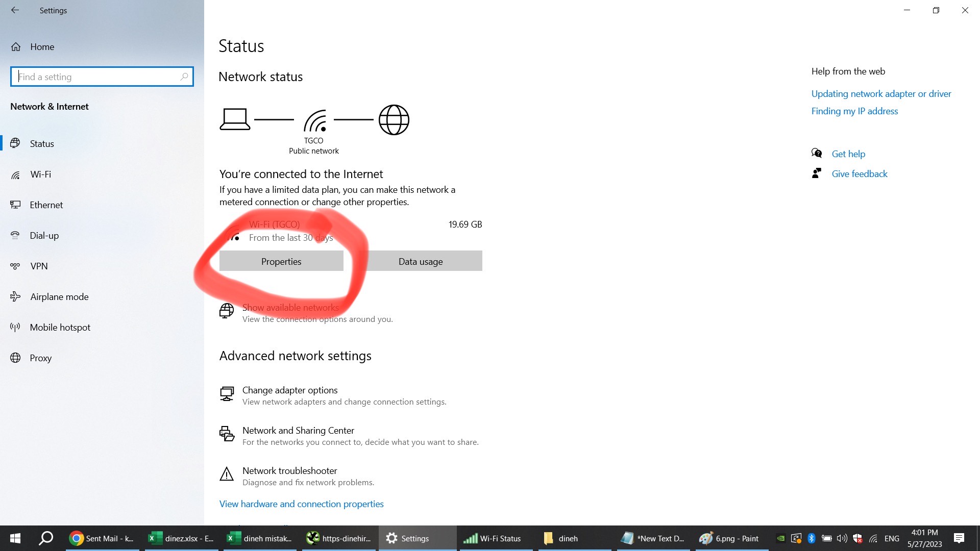Click the globe/internet icon in network diagram
Image resolution: width=980 pixels, height=551 pixels.
[393, 120]
